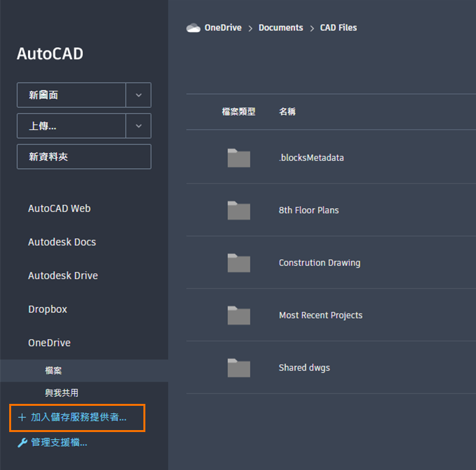
Task: Click the 上傳... button
Action: pyautogui.click(x=71, y=126)
